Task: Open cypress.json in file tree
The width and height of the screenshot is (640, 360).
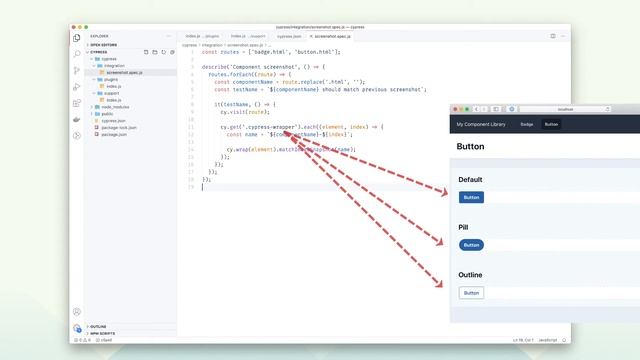Action: 113,121
